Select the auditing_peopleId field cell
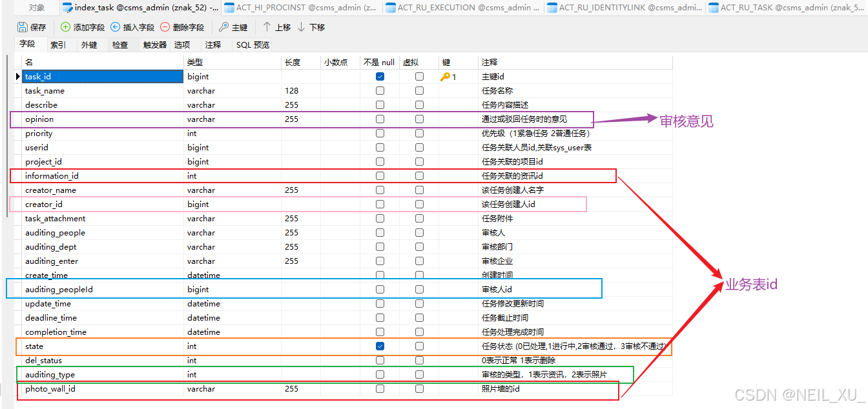The width and height of the screenshot is (868, 409). tap(103, 289)
